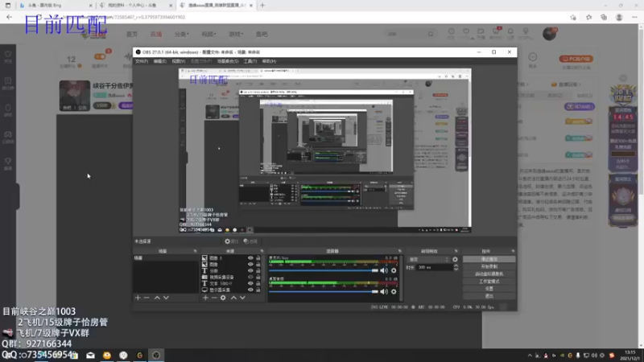Screen dimensions: 644x362
Task: Open mail app icon on taskbar
Action: (90, 355)
